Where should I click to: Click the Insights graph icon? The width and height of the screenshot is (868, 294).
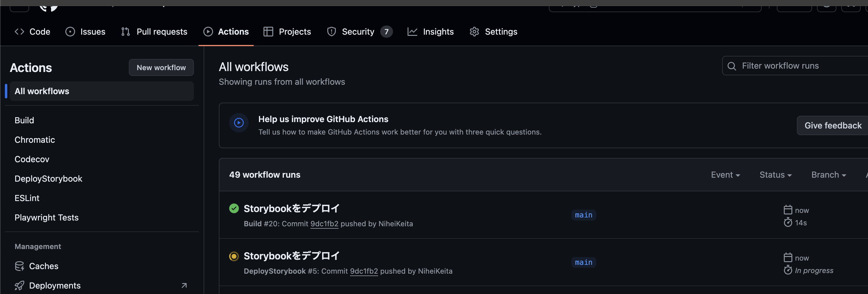[412, 31]
